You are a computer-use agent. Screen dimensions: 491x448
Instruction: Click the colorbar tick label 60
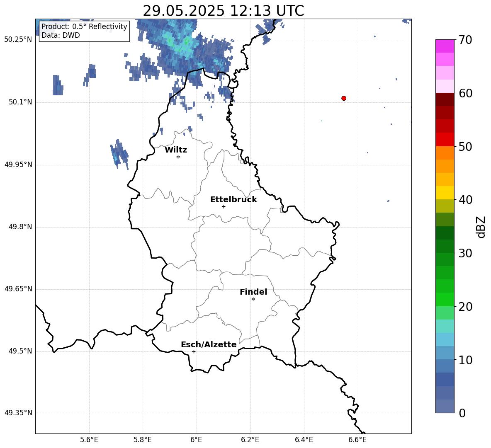click(x=465, y=93)
